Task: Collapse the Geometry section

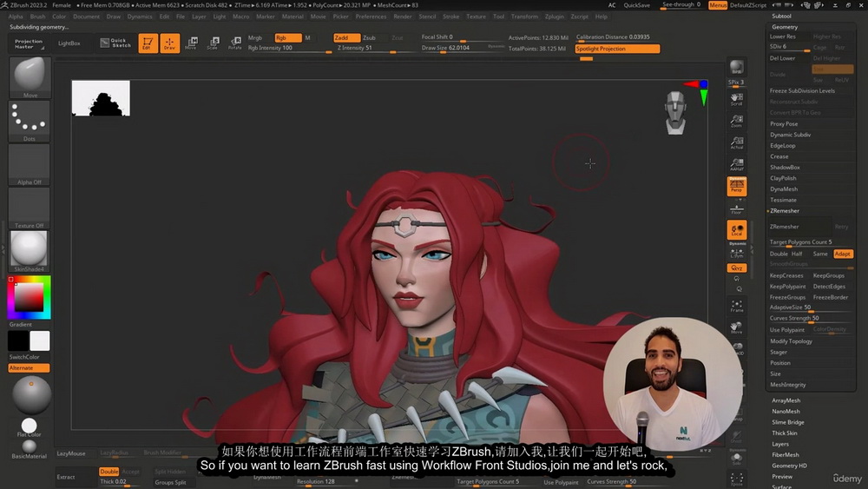Action: [x=785, y=27]
